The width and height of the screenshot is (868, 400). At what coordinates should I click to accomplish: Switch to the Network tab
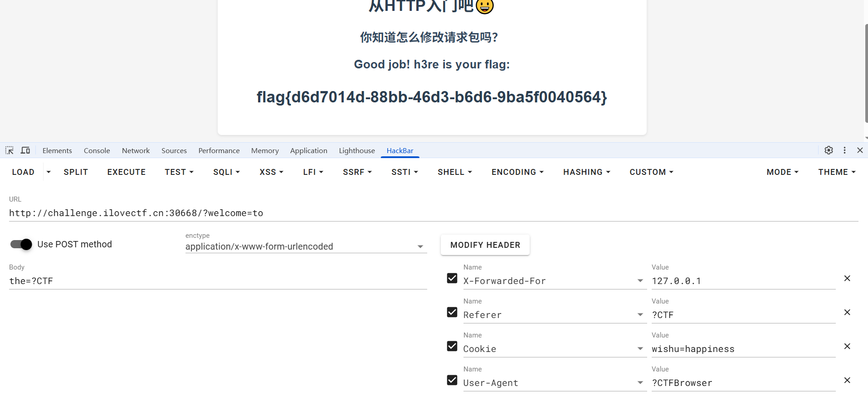[136, 151]
